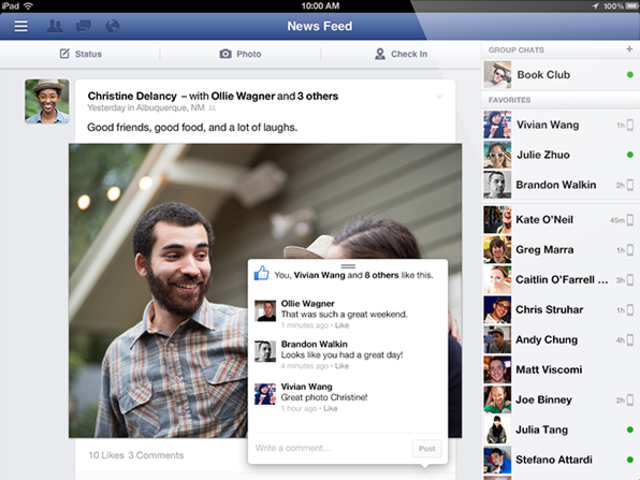View the 3 others tagged
640x480 pixels.
tap(318, 96)
